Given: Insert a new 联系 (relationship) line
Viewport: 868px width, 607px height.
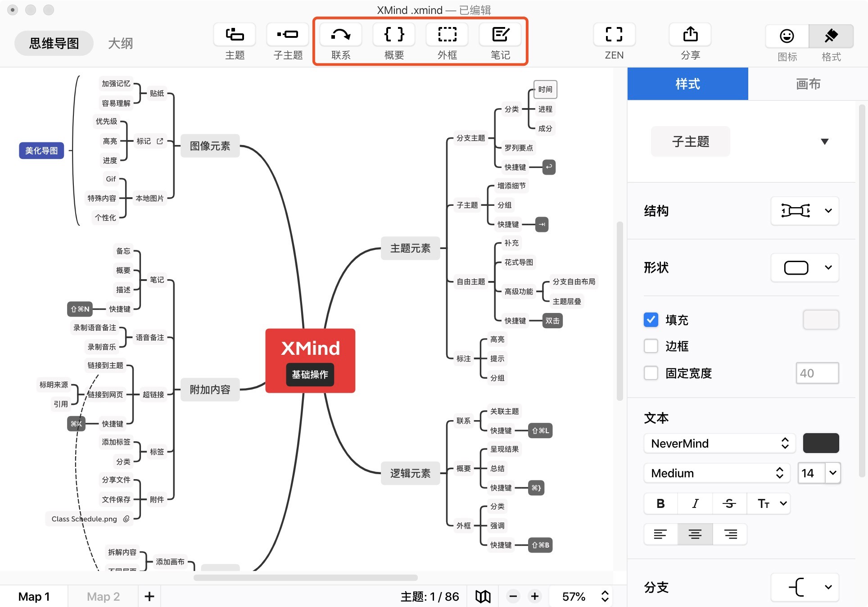Looking at the screenshot, I should tap(341, 41).
